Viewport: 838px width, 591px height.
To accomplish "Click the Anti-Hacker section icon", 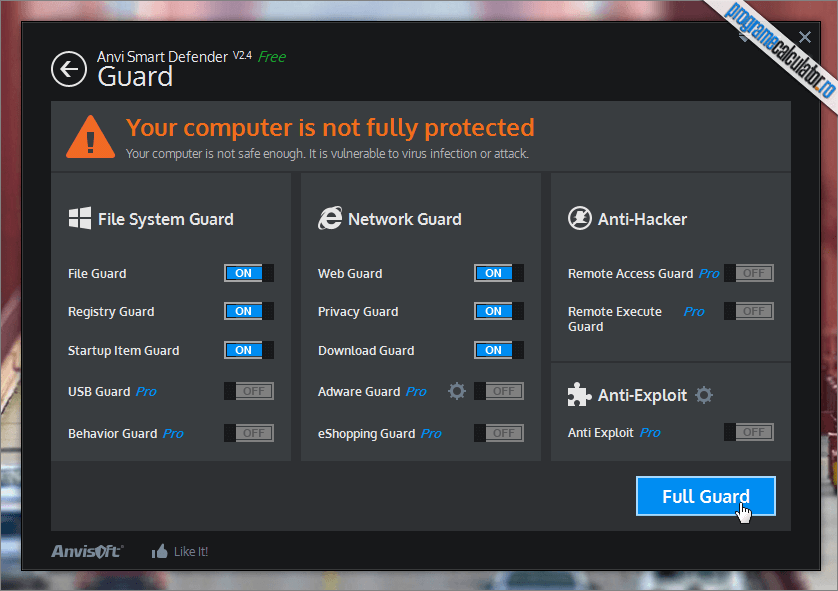I will point(579,218).
